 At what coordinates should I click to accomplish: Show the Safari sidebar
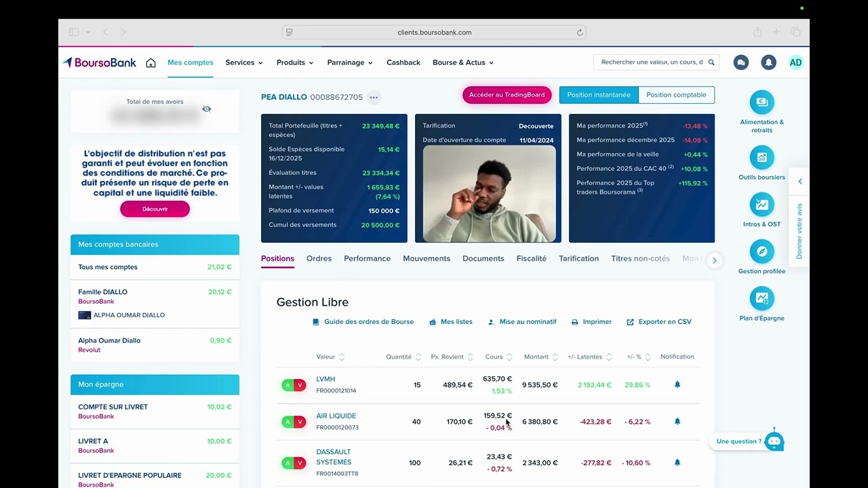(74, 32)
